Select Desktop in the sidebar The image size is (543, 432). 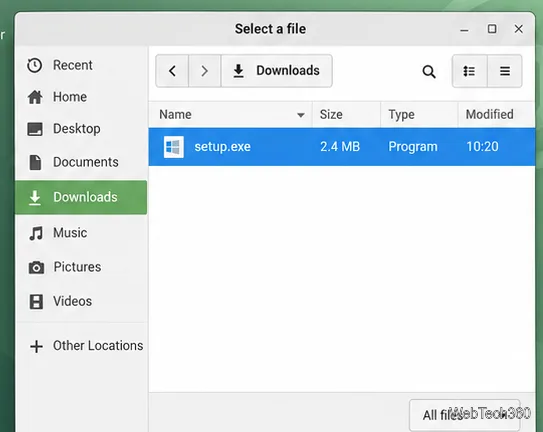[81, 129]
